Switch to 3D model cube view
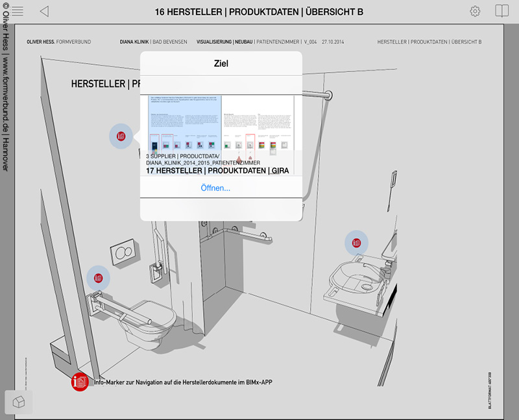 (18, 402)
